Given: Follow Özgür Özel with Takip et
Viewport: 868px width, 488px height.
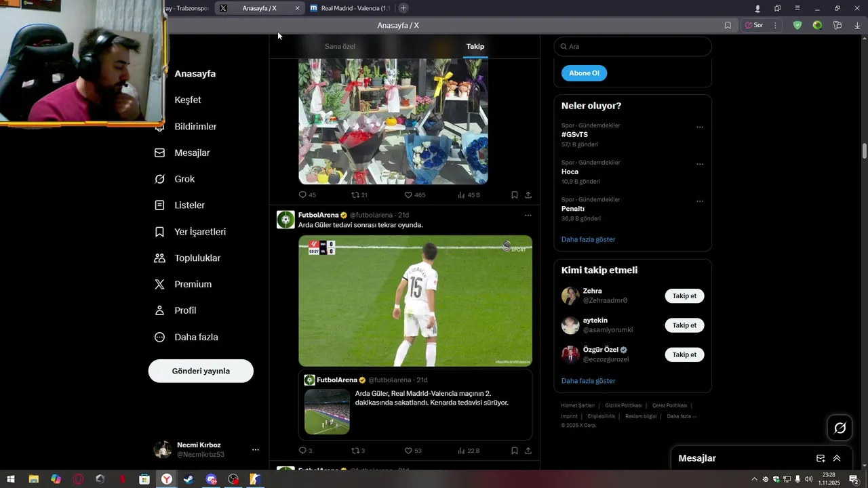Looking at the screenshot, I should click(684, 354).
